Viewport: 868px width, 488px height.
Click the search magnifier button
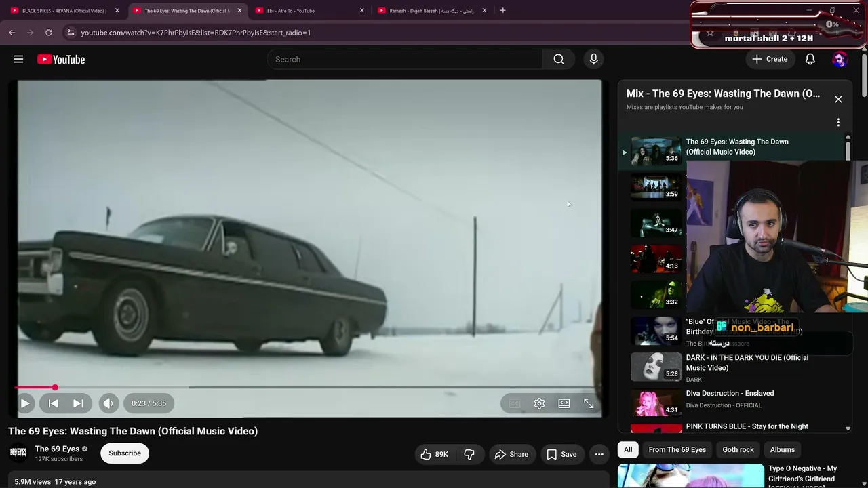tap(559, 59)
